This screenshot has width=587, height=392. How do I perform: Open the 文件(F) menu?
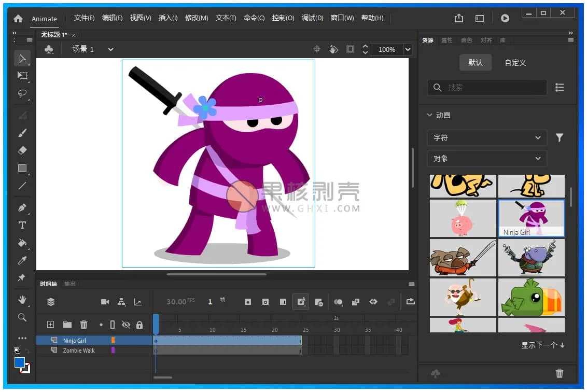click(84, 18)
